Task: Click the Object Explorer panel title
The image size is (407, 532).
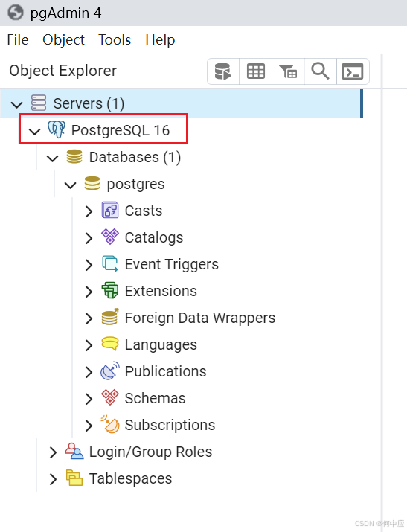Action: pyautogui.click(x=63, y=71)
